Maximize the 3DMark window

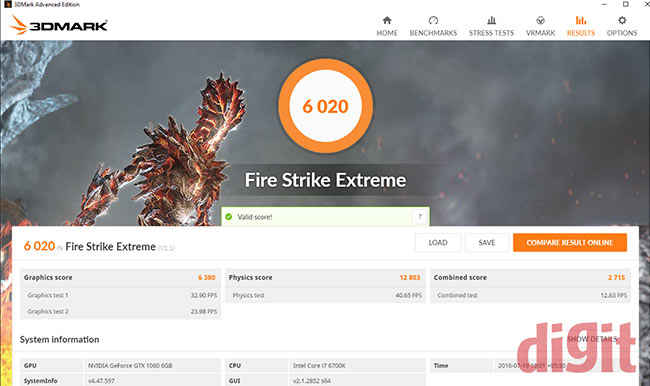point(626,4)
